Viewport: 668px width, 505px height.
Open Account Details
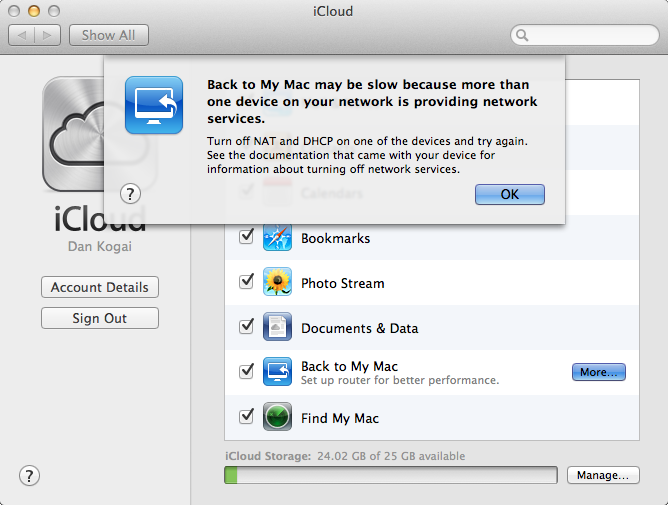click(100, 287)
